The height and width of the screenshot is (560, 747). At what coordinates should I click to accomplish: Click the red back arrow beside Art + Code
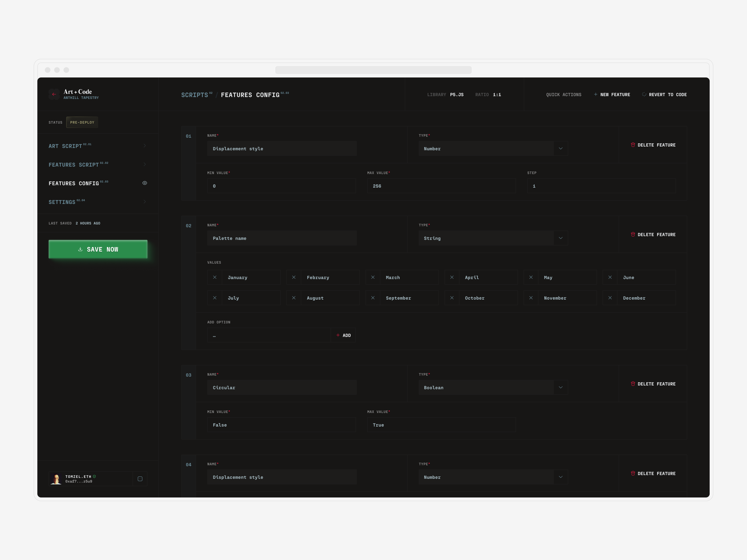(54, 94)
